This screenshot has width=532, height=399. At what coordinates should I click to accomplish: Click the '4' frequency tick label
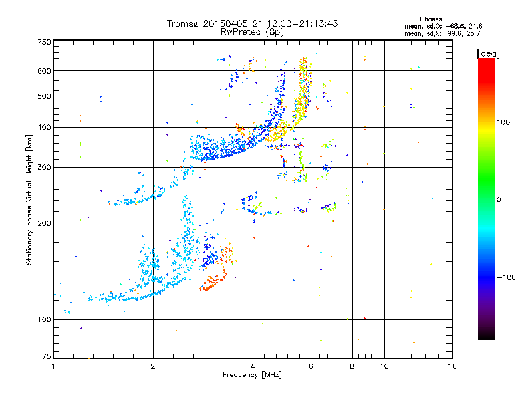(253, 366)
